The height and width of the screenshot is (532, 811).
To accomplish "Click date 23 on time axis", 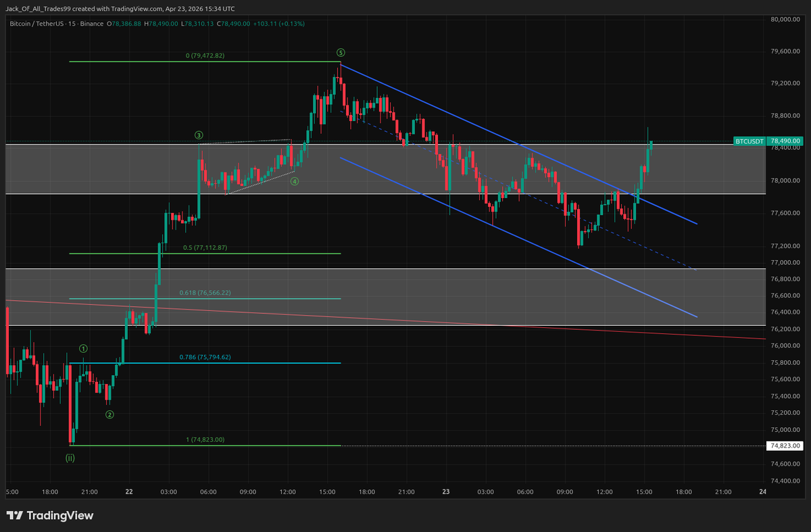I will pos(446,491).
